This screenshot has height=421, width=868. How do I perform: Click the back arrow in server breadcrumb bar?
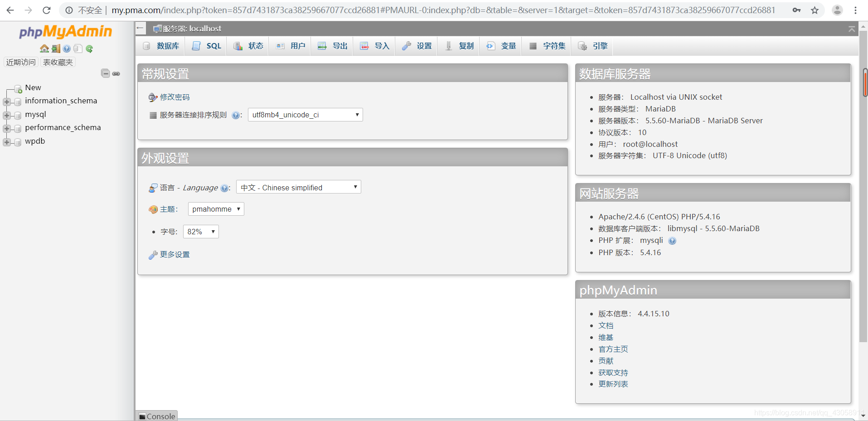(x=140, y=29)
